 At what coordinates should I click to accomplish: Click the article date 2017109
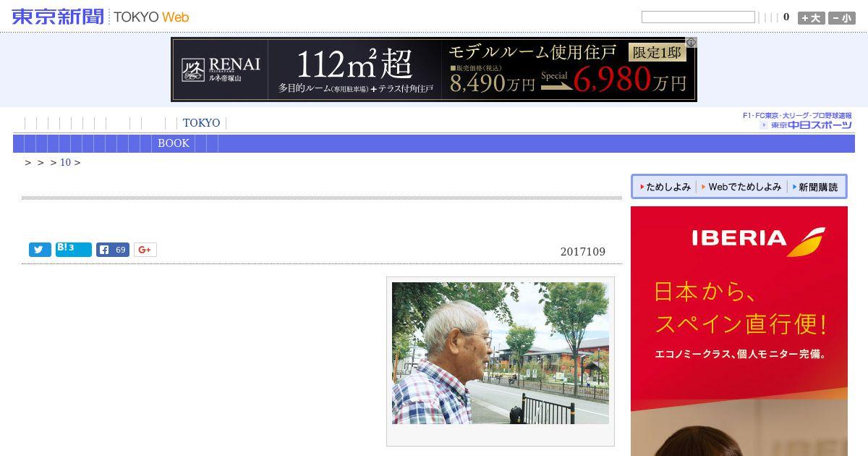(x=583, y=252)
